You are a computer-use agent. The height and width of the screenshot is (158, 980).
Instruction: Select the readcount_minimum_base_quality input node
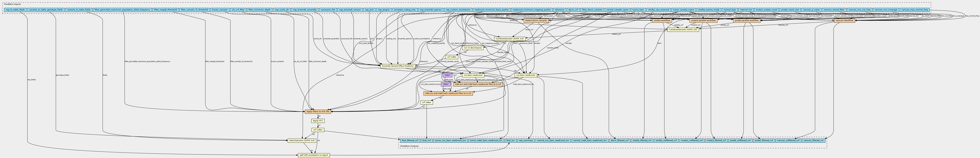tap(492, 10)
